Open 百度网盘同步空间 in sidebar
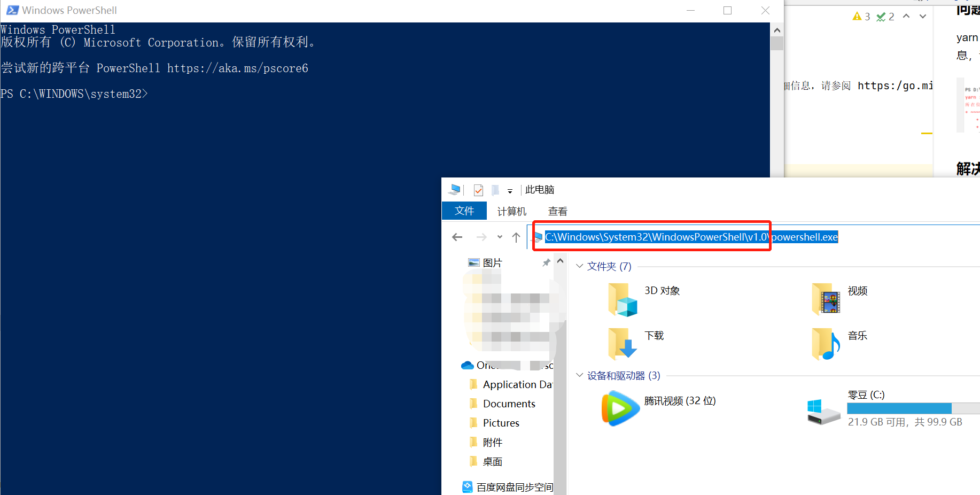Viewport: 980px width, 495px height. pos(508,487)
